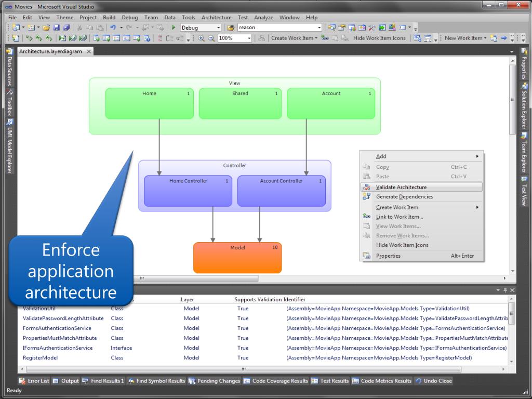Switch to the Code Metrics Results tab
The height and width of the screenshot is (399, 532).
[385, 381]
